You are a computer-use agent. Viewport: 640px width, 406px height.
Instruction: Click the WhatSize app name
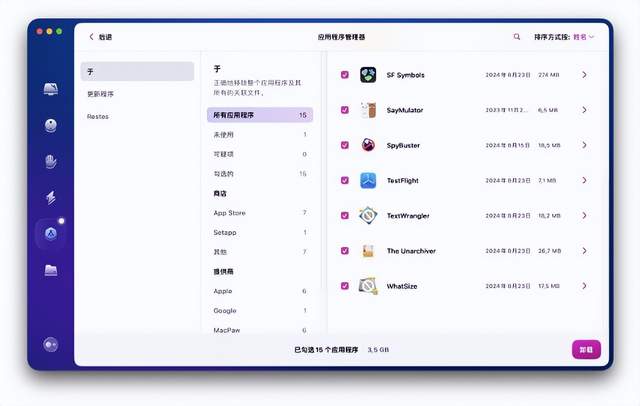click(402, 286)
